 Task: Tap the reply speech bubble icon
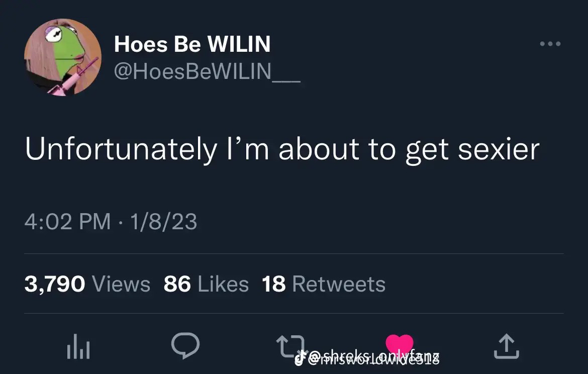pyautogui.click(x=185, y=345)
